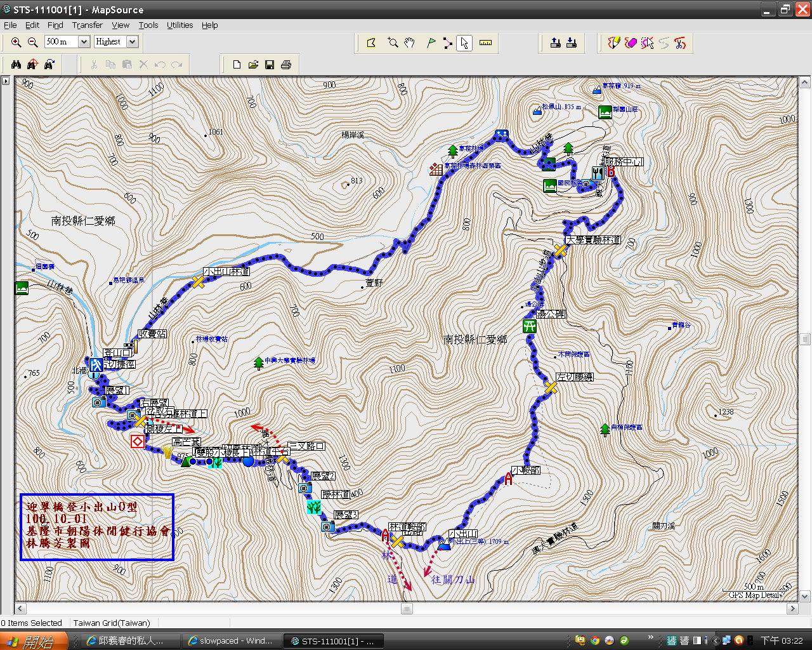Open the Utilities menu
Viewport: 812px width, 650px height.
pos(180,25)
